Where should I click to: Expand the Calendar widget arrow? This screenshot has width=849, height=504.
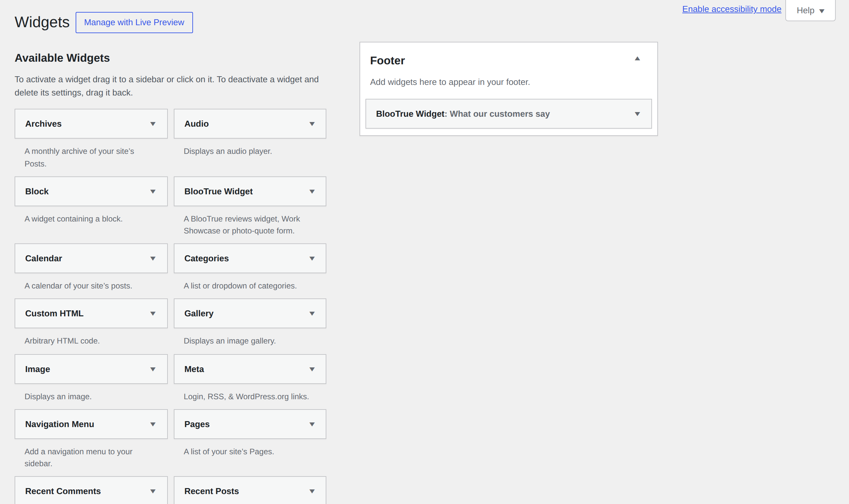(x=153, y=258)
